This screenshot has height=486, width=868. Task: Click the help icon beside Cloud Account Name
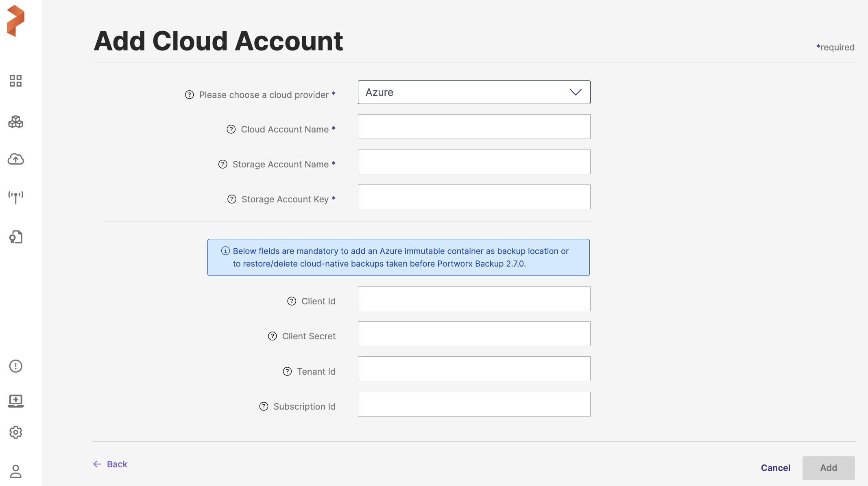click(x=231, y=129)
